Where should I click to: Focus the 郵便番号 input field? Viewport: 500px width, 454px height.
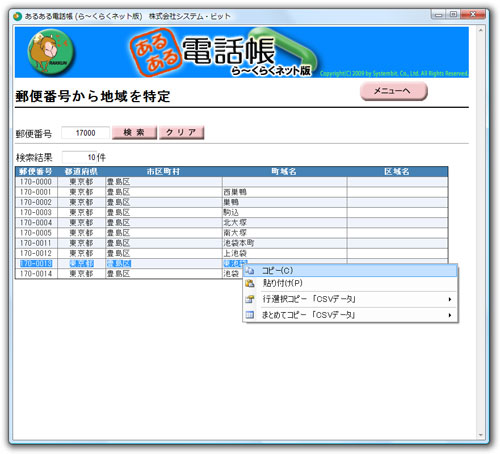[x=86, y=133]
